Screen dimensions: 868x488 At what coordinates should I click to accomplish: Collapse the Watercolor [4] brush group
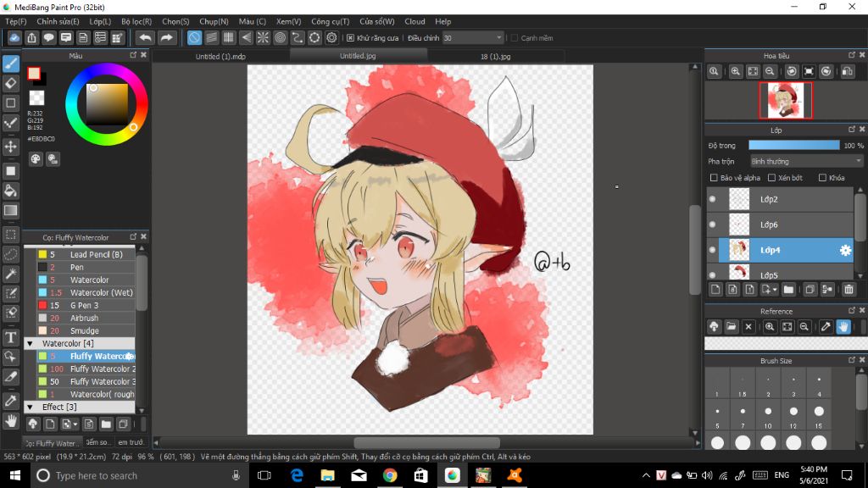(31, 344)
